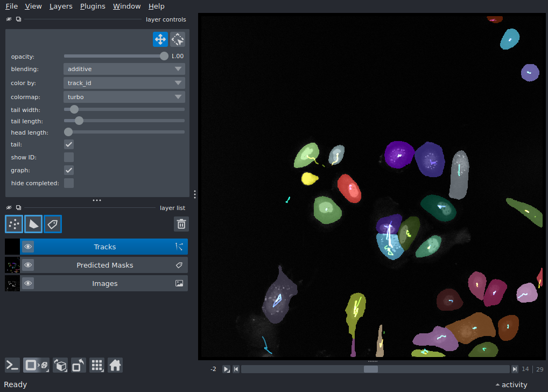Click the grid view icon

[97, 365]
